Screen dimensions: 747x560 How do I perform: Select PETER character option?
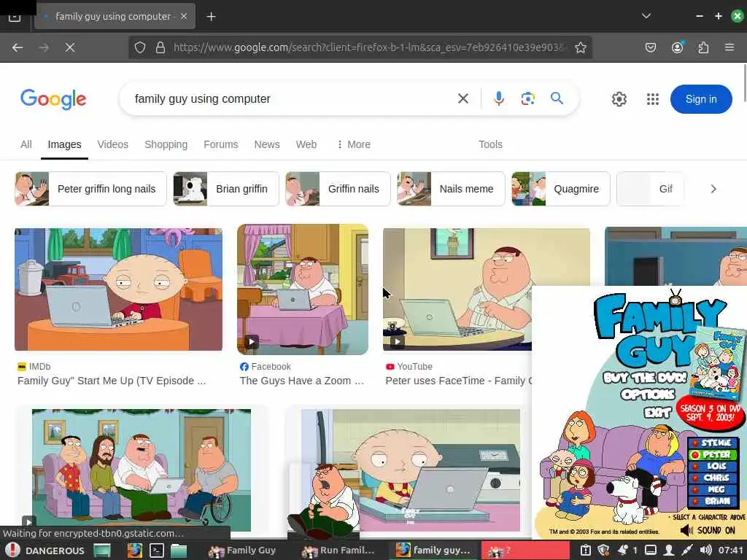pyautogui.click(x=713, y=455)
